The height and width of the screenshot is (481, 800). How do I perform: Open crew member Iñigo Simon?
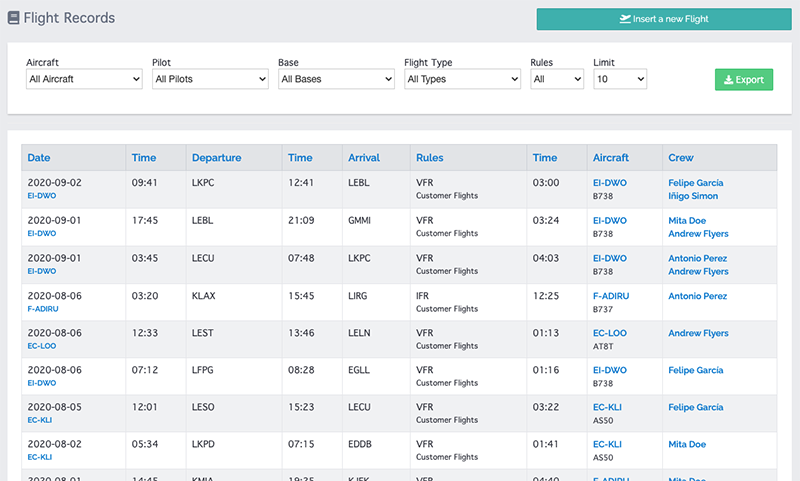coord(693,196)
